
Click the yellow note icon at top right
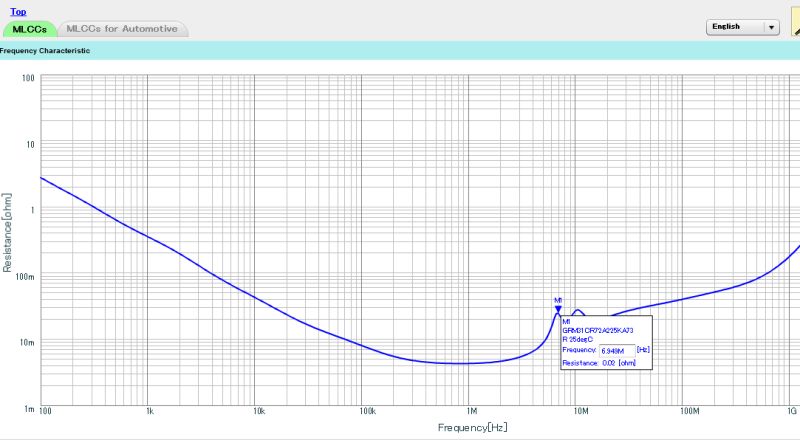pos(795,23)
